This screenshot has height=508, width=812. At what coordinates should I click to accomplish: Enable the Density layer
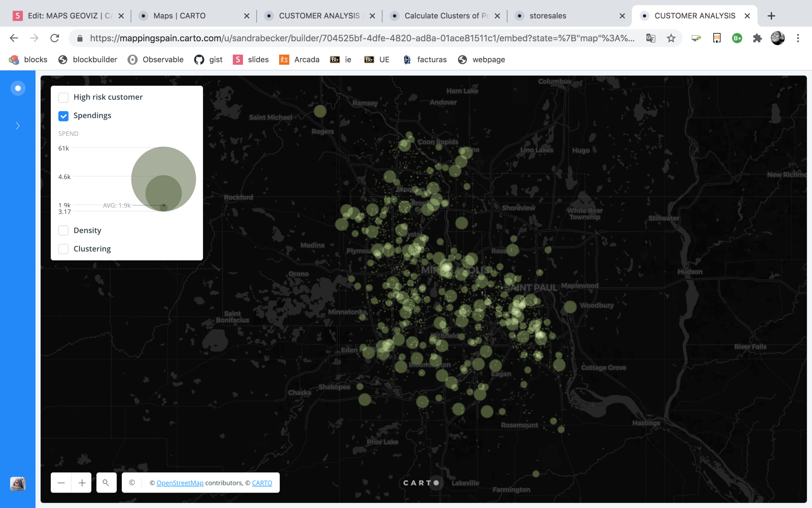(64, 230)
